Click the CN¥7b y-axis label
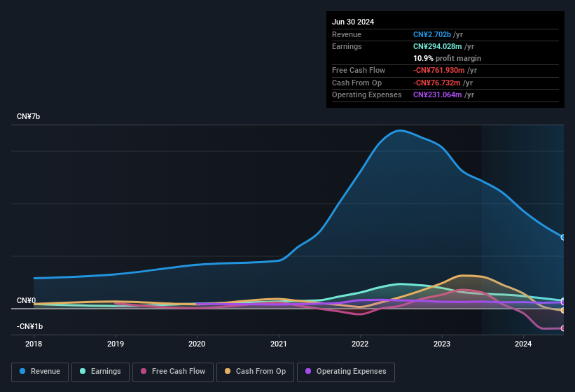The height and width of the screenshot is (392, 575). point(28,116)
